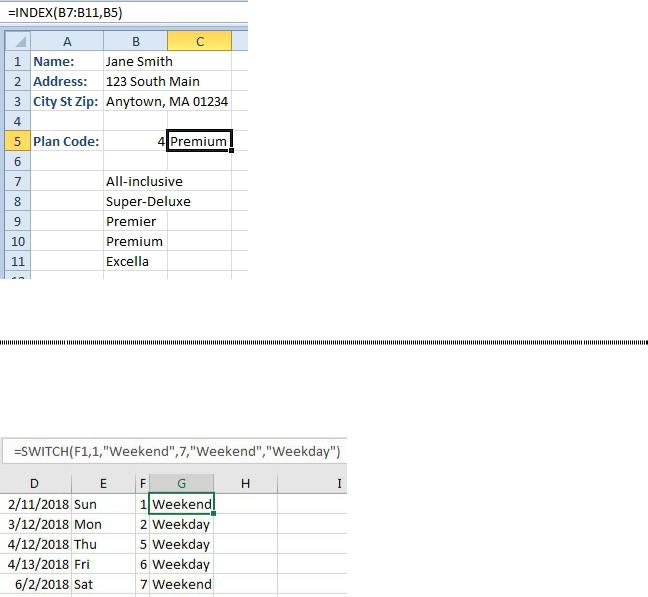Click weekday number 6 in Fri row

point(143,564)
